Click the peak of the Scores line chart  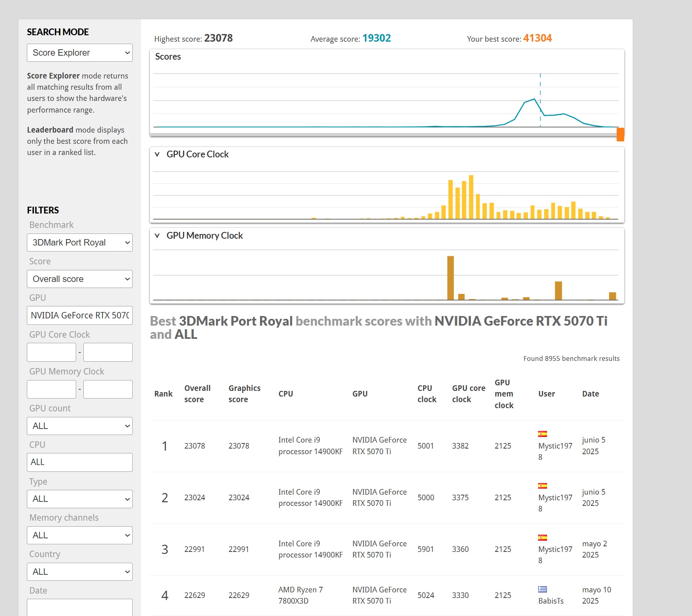534,99
